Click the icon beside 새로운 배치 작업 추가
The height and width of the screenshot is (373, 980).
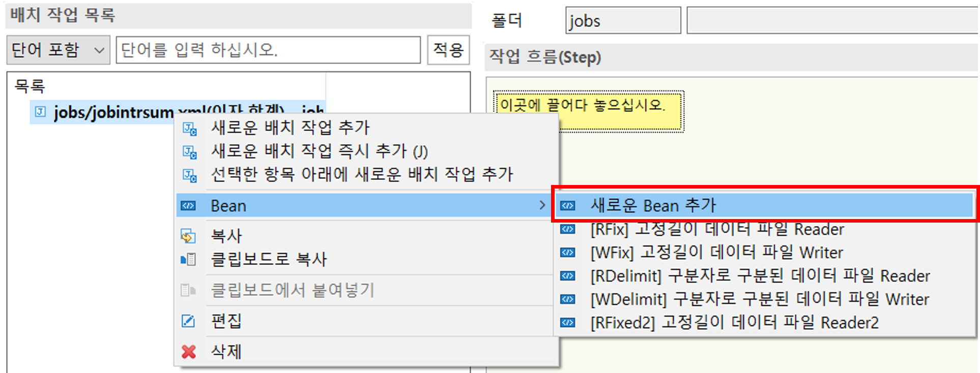click(x=189, y=129)
